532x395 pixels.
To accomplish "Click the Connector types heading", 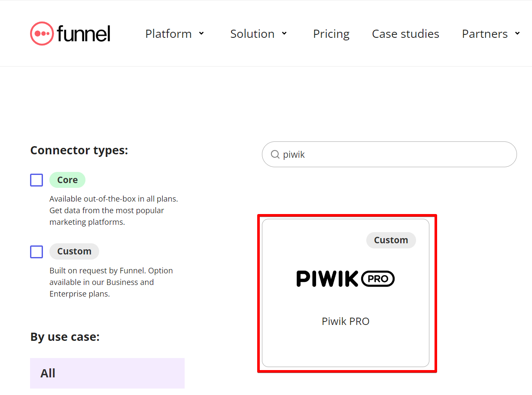I will (79, 150).
